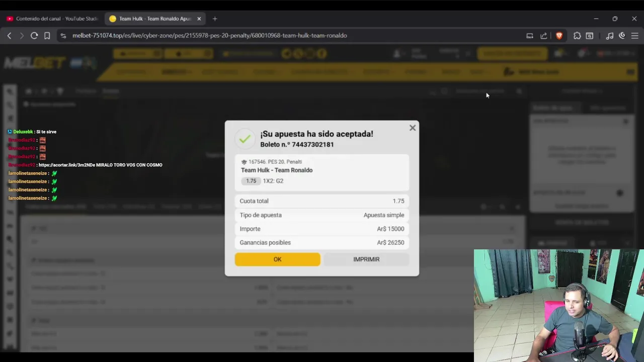Switch to the YouTube Studio tab
Screen dimensions: 644x362
point(52,19)
